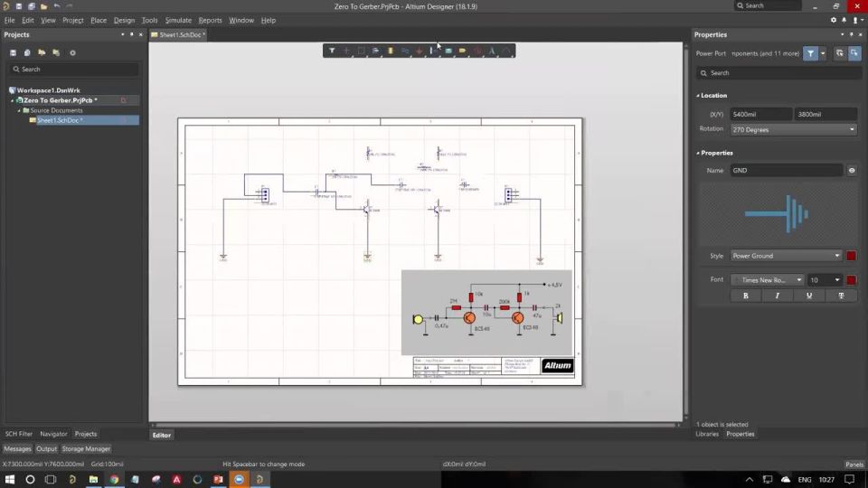This screenshot has width=868, height=488.
Task: Open the filter funnel dropdown arrow
Action: click(823, 53)
